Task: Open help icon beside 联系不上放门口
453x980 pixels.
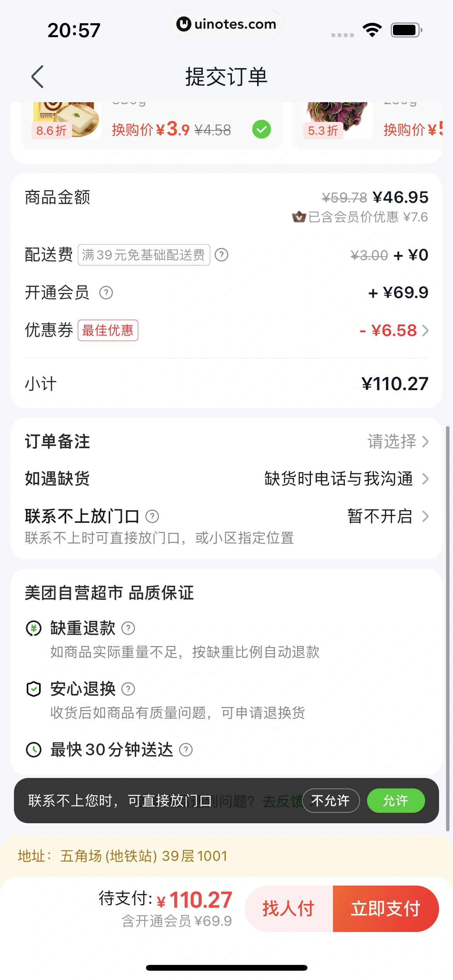Action: (x=152, y=516)
